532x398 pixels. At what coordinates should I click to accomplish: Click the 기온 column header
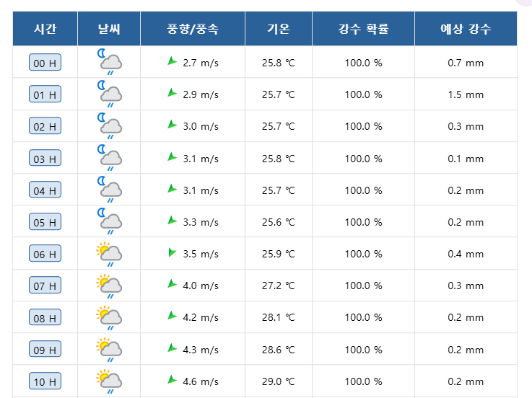point(278,30)
